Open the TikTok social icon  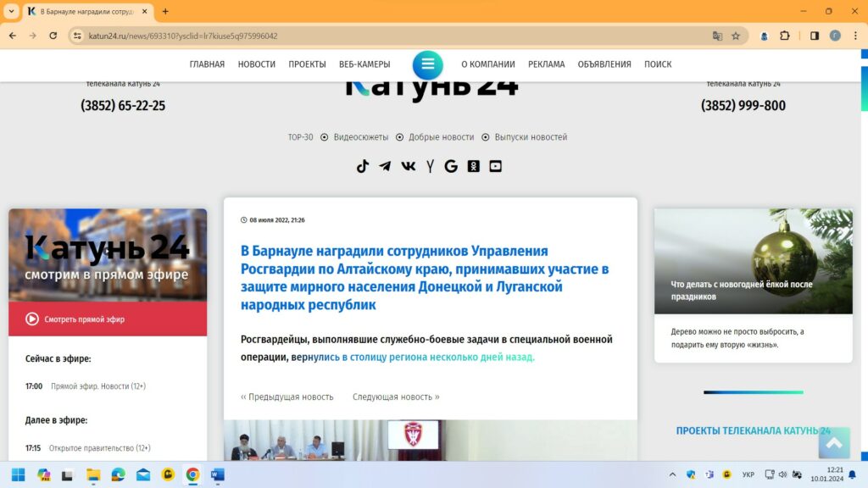pyautogui.click(x=363, y=166)
